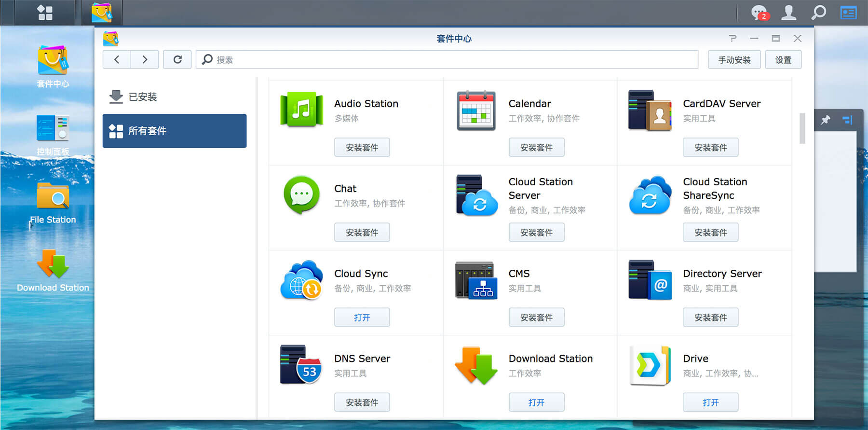Open the user account options icon

point(789,13)
